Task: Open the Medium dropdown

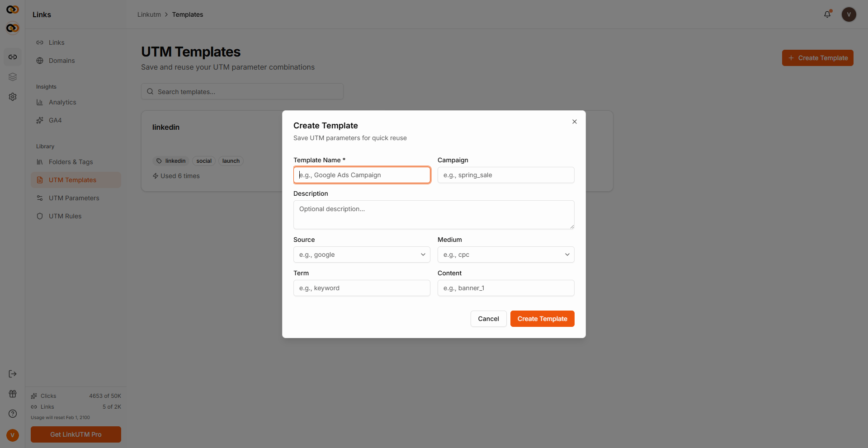Action: coord(506,255)
